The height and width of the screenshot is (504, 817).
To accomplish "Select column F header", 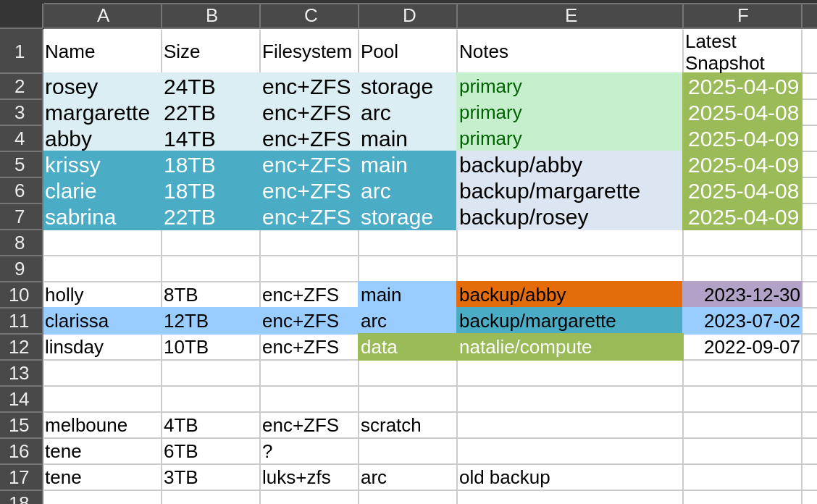I will click(741, 15).
